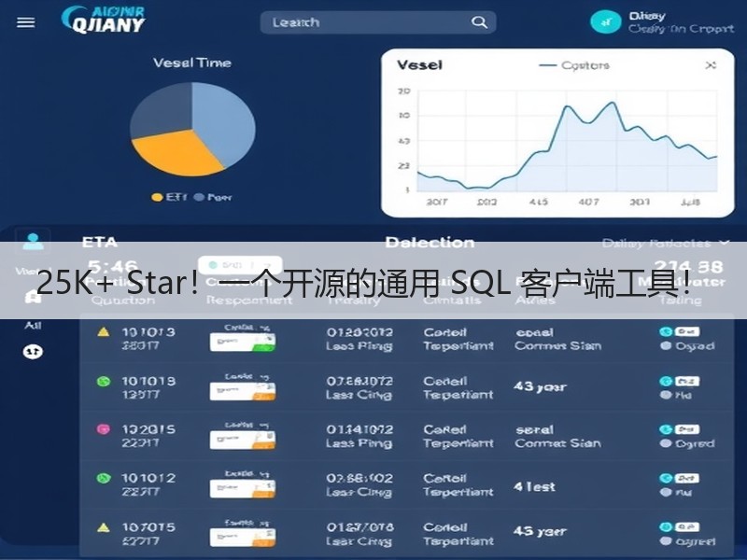Viewport: 747px width, 560px height.
Task: Click the 43 year cell
Action: tap(540, 386)
